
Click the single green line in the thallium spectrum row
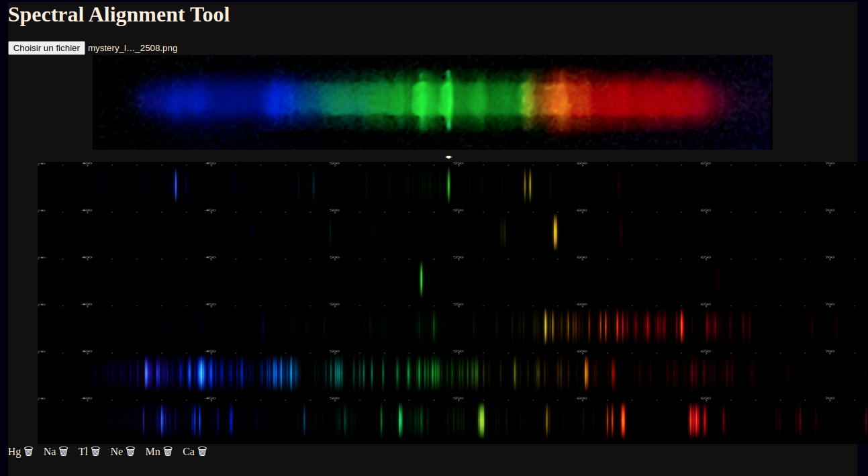[x=421, y=279]
